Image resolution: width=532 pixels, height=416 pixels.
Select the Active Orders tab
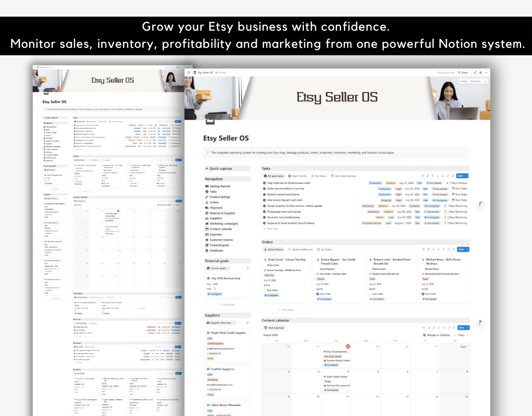tap(273, 249)
